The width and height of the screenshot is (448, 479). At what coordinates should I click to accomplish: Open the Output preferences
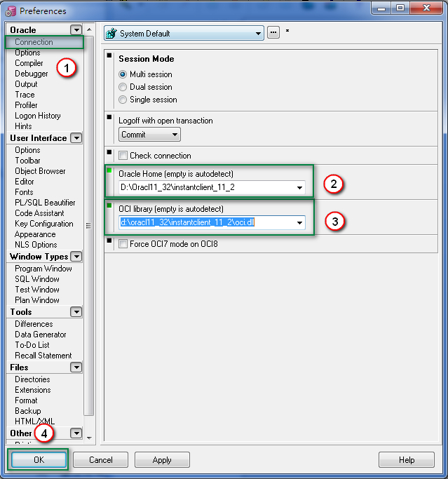(26, 84)
